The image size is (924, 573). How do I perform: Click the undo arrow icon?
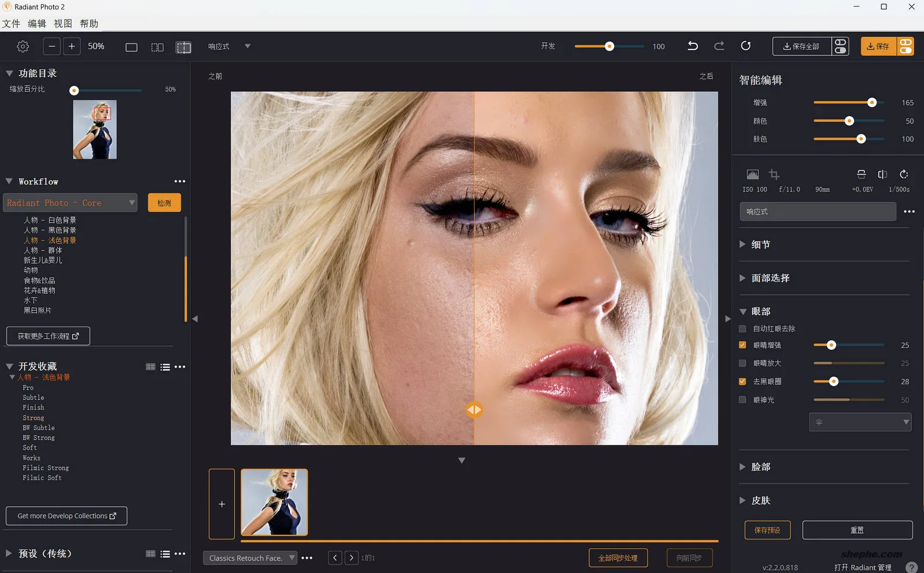pos(693,46)
